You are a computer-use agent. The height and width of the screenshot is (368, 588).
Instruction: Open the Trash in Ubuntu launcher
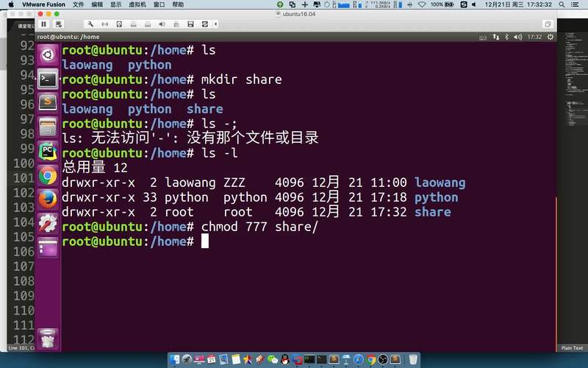click(48, 337)
